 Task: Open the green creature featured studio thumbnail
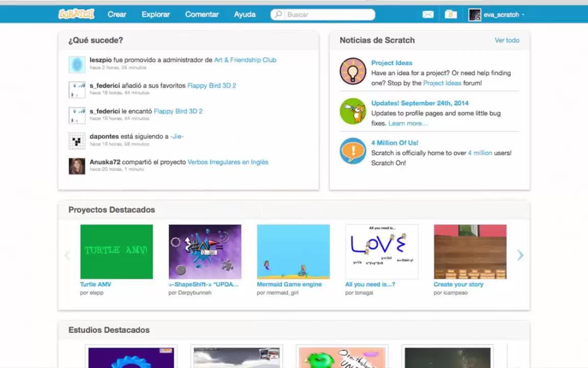click(x=342, y=357)
